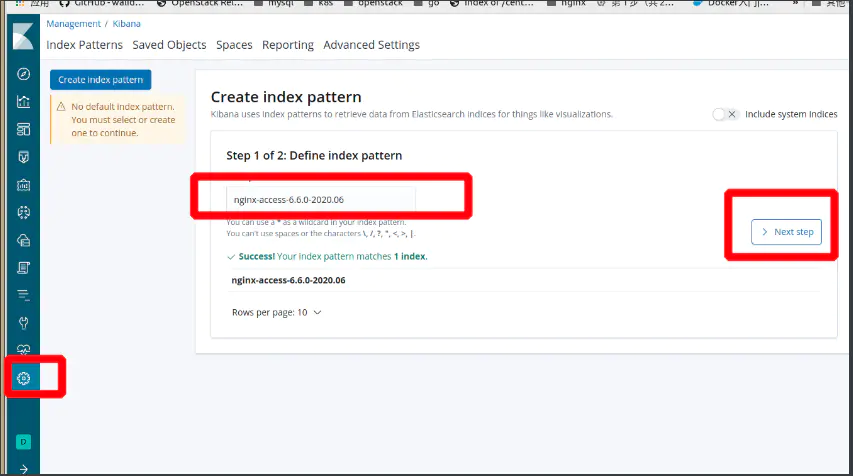Open Dashboard in the sidebar

[23, 129]
